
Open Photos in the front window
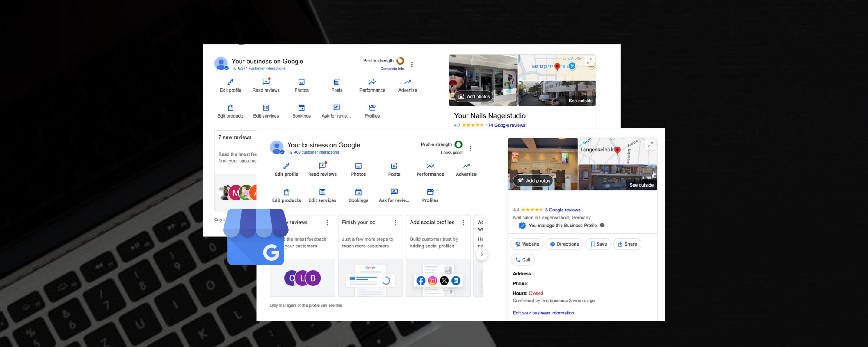[x=358, y=170]
